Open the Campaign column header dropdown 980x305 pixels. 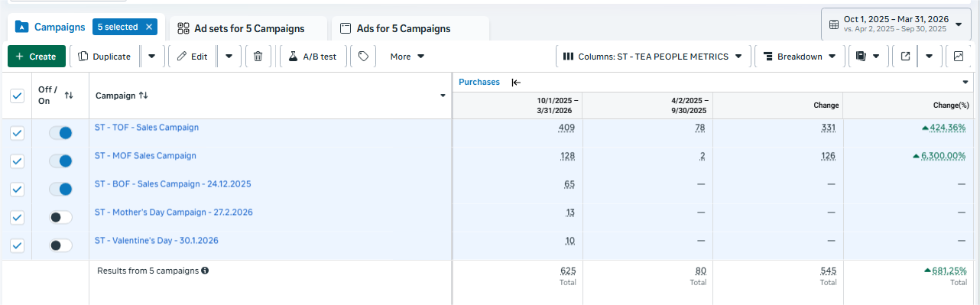click(x=443, y=96)
